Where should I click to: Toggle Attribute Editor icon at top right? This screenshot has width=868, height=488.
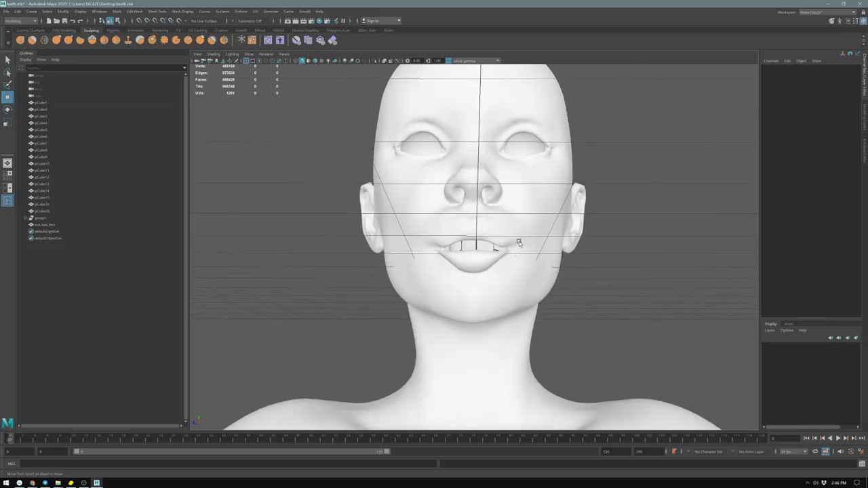pyautogui.click(x=848, y=20)
